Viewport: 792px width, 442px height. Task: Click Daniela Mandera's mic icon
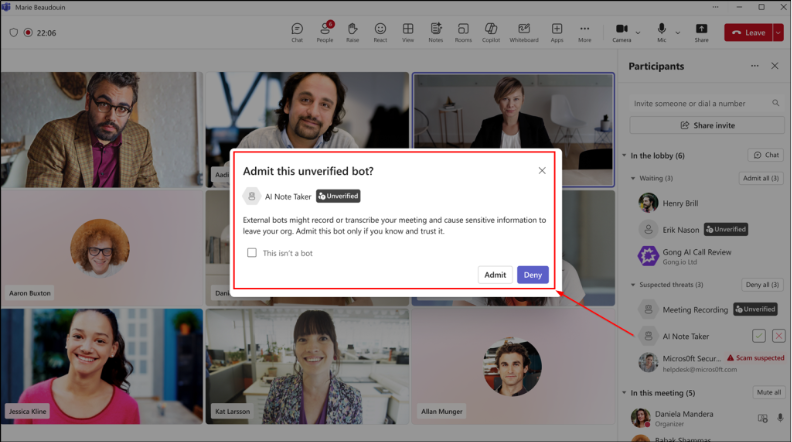780,418
